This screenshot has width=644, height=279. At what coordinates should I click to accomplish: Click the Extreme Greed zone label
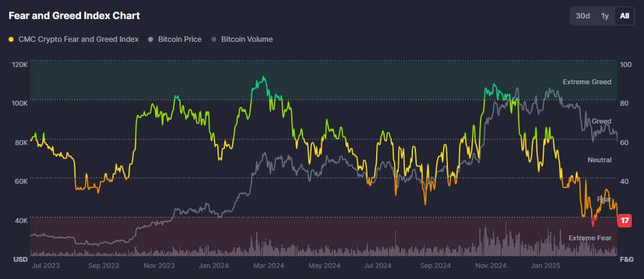tap(587, 82)
